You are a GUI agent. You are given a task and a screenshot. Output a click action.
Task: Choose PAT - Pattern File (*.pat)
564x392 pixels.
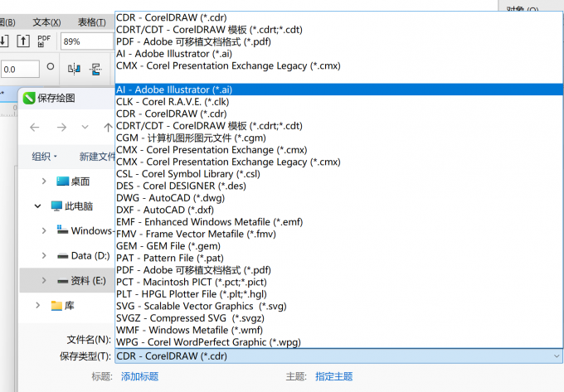click(x=339, y=258)
